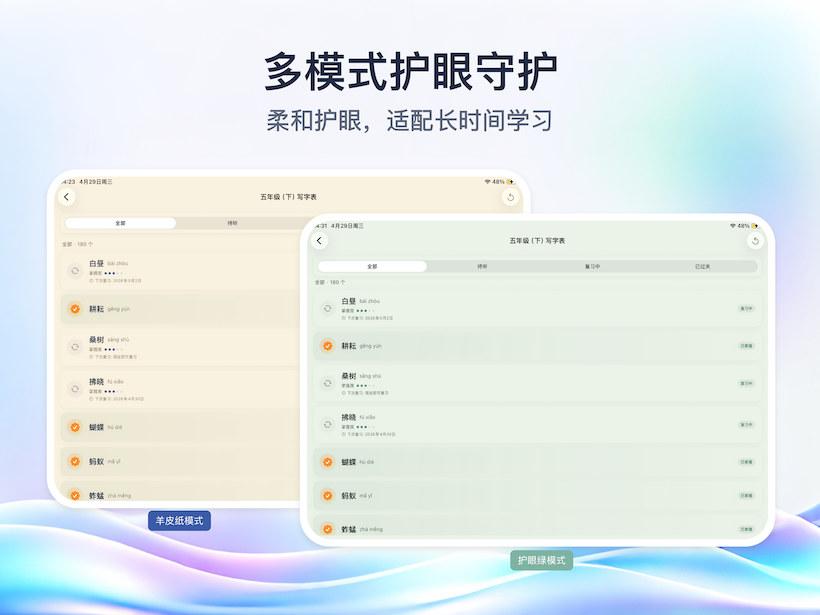Click the 羊皮纸模式 label badge
Image resolution: width=820 pixels, height=615 pixels.
[179, 521]
